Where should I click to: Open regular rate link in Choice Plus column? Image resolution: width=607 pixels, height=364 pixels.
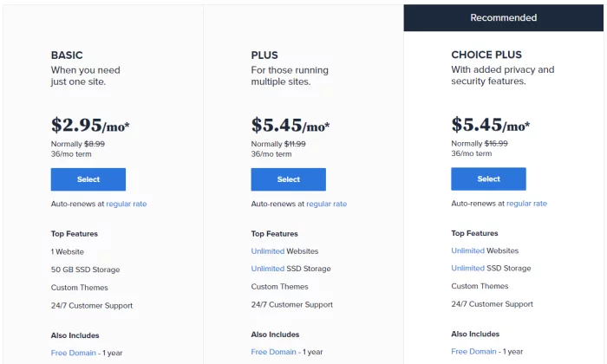tap(526, 204)
